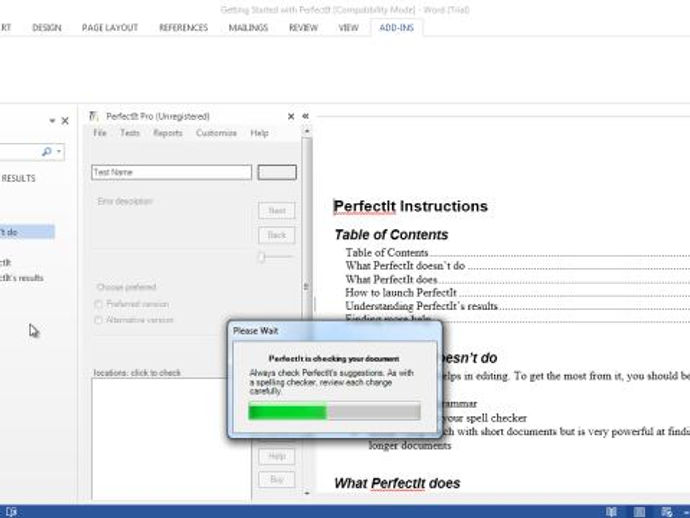Collapse PerfectIt panel with double-chevron icon
This screenshot has width=690, height=518.
[x=305, y=116]
